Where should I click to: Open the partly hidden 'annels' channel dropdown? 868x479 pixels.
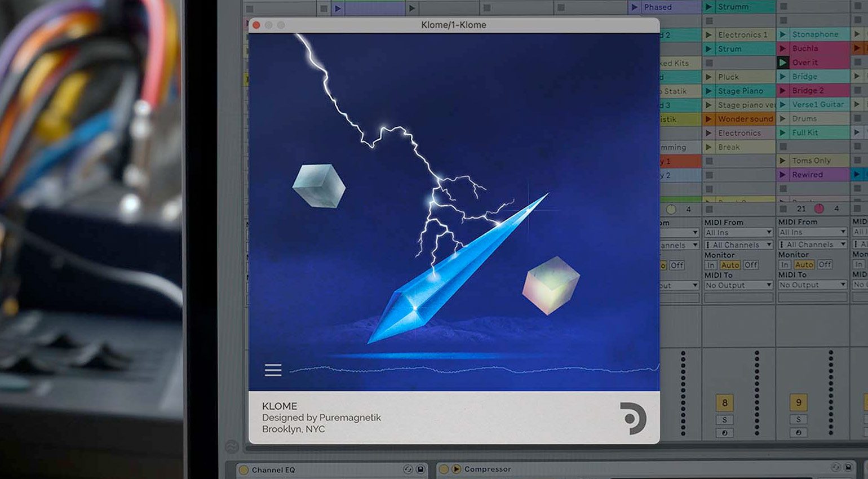point(680,245)
